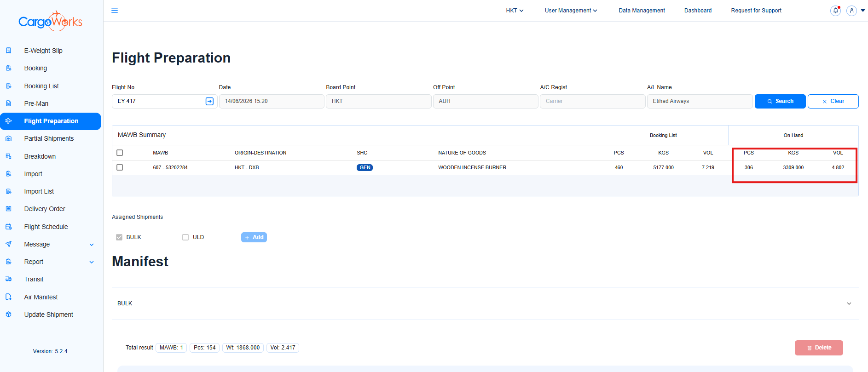This screenshot has height=372, width=868.
Task: Click the Update Shipment box icon
Action: coord(8,315)
